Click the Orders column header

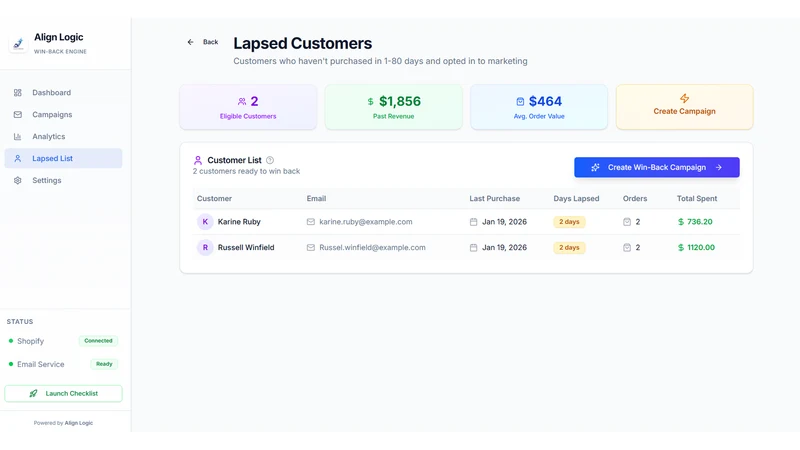pos(635,198)
